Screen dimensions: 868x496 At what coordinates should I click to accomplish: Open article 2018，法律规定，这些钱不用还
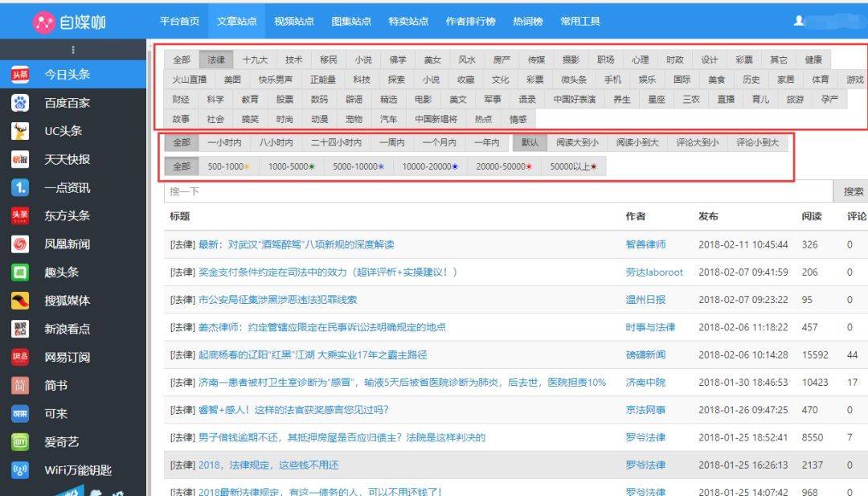coord(268,465)
